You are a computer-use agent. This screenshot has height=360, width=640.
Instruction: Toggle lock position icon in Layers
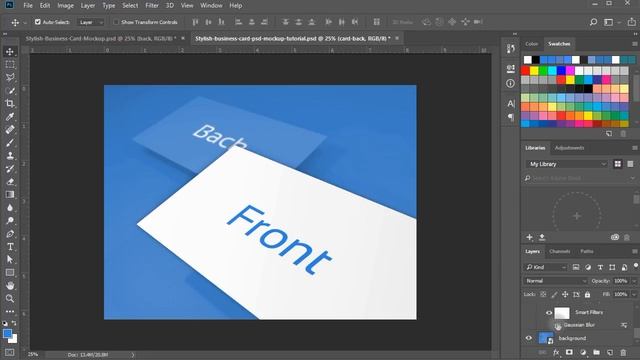tap(565, 294)
